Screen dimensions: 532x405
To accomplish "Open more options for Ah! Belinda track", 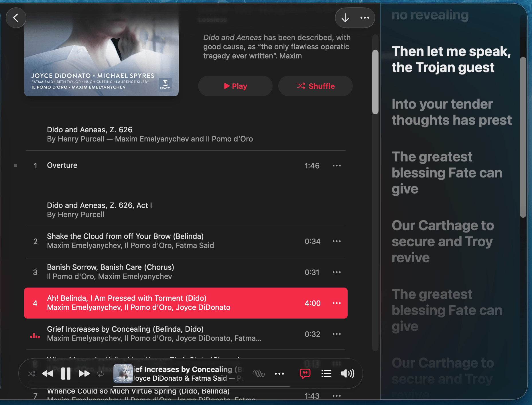I will click(336, 303).
